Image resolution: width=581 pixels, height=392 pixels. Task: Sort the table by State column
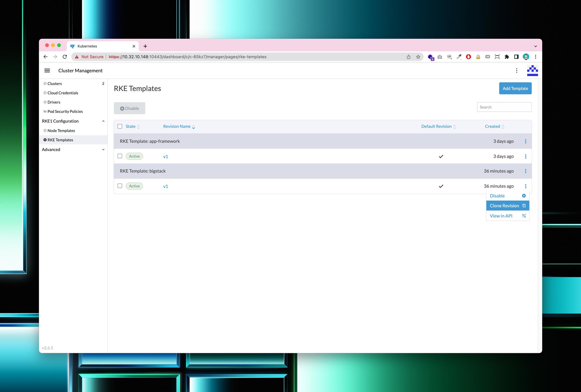133,126
